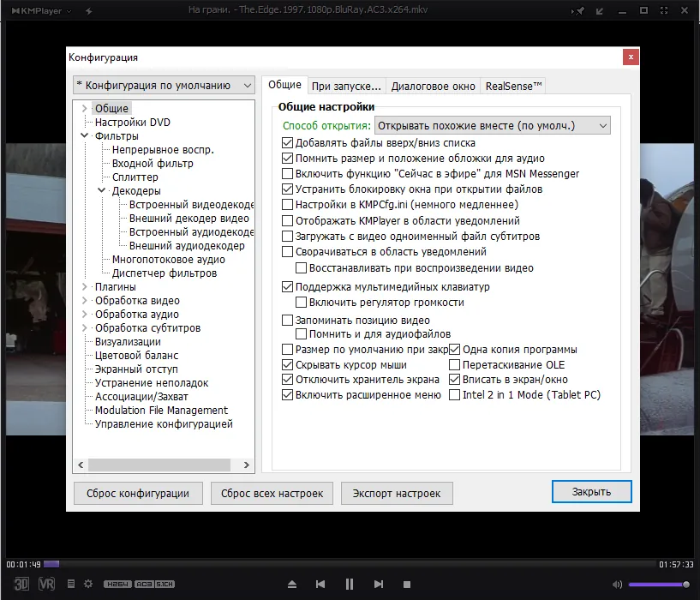Screen dimensions: 700x600
Task: Toggle fullscreen icon in title bar
Action: 664,10
